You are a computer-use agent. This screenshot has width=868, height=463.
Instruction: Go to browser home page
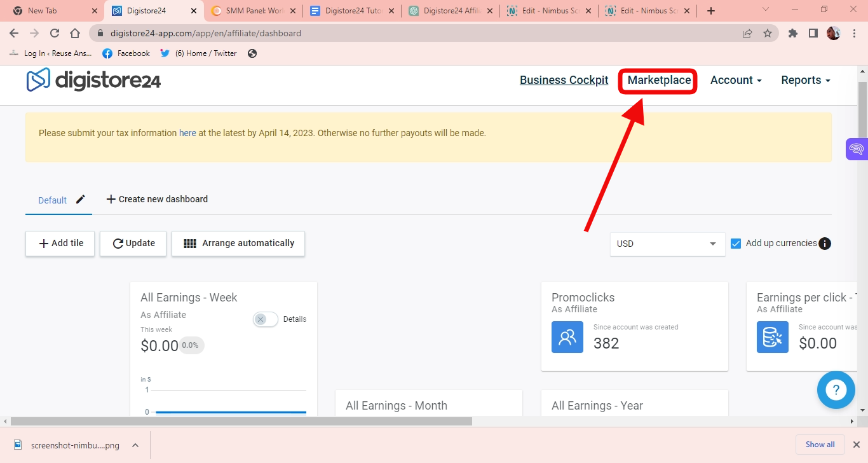coord(75,33)
